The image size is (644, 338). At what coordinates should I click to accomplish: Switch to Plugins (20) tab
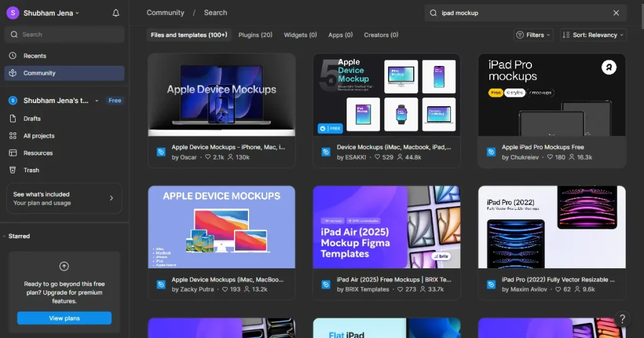coord(255,35)
